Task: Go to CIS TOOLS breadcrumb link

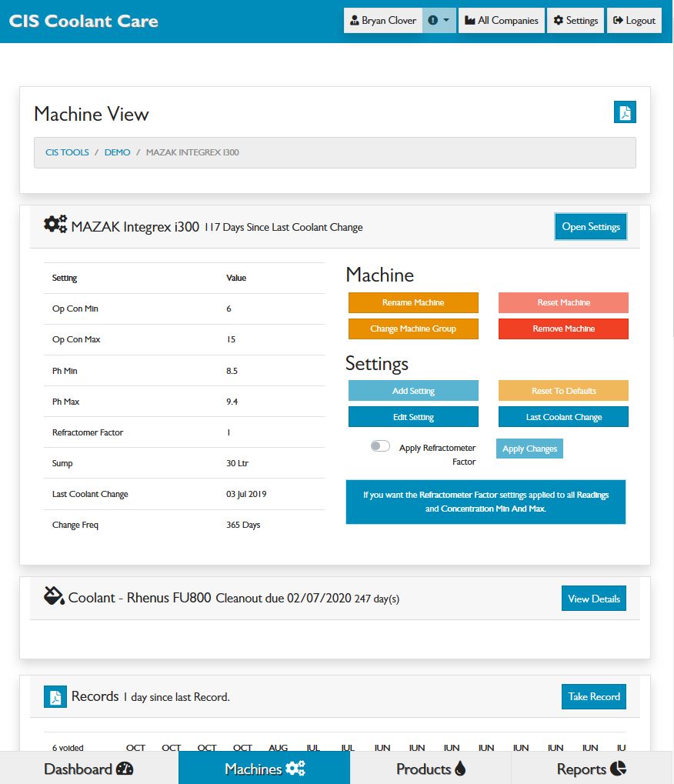Action: click(67, 152)
